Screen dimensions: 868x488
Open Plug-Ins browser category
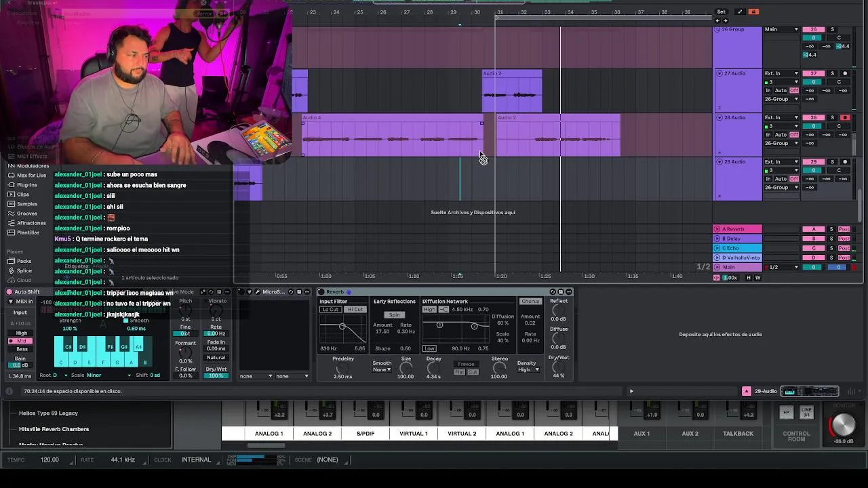click(x=27, y=185)
